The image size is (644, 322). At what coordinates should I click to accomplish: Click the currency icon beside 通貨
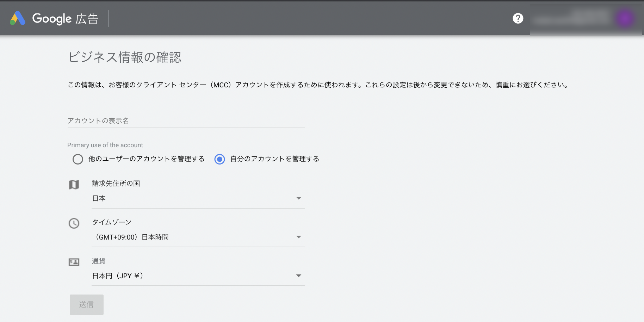(74, 262)
